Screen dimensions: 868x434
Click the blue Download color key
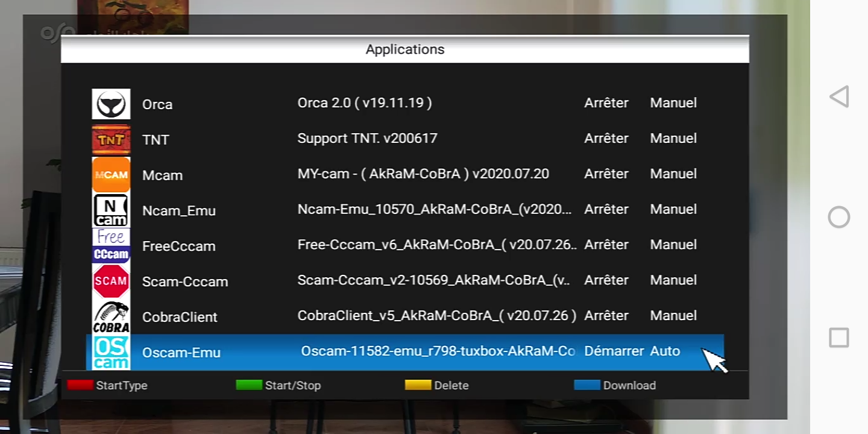tap(587, 385)
